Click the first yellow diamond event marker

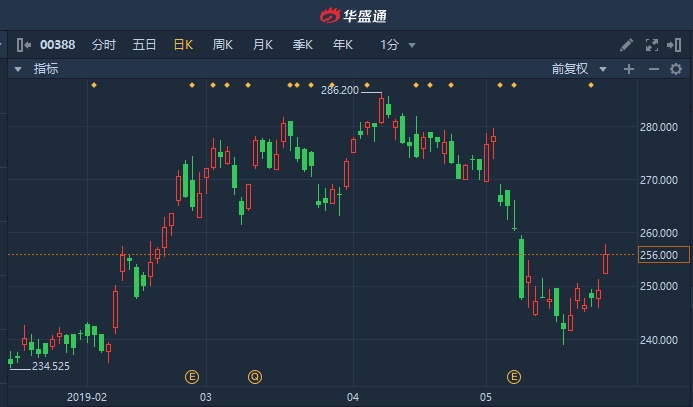pyautogui.click(x=93, y=85)
